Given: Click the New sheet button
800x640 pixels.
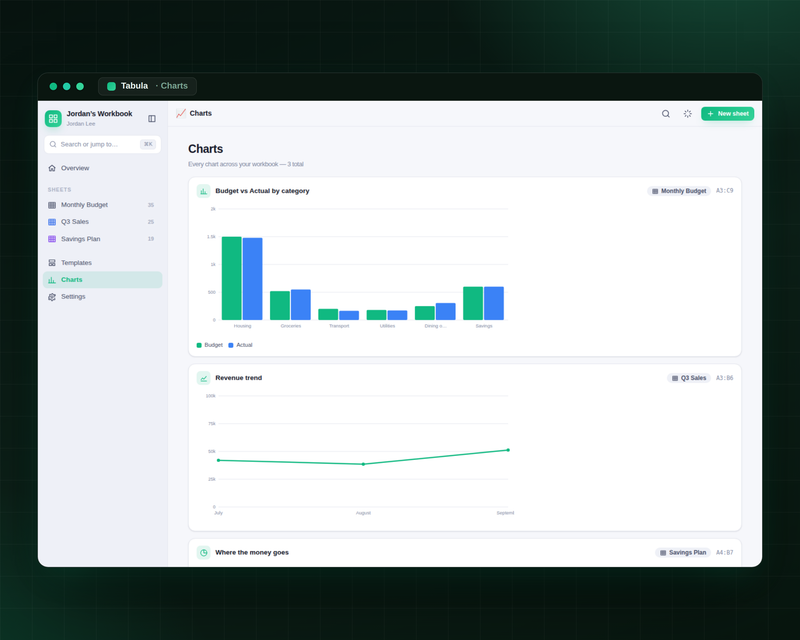Looking at the screenshot, I should 727,114.
